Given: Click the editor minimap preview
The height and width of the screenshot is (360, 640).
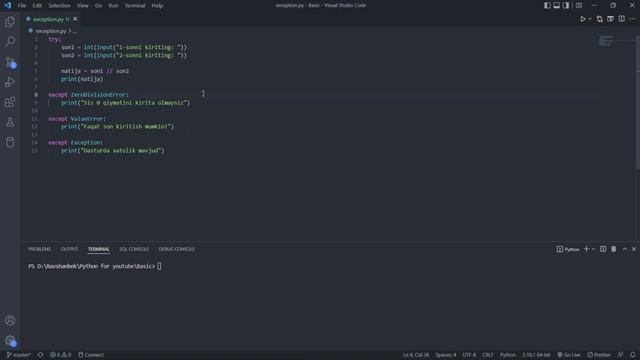Looking at the screenshot, I should [x=606, y=41].
